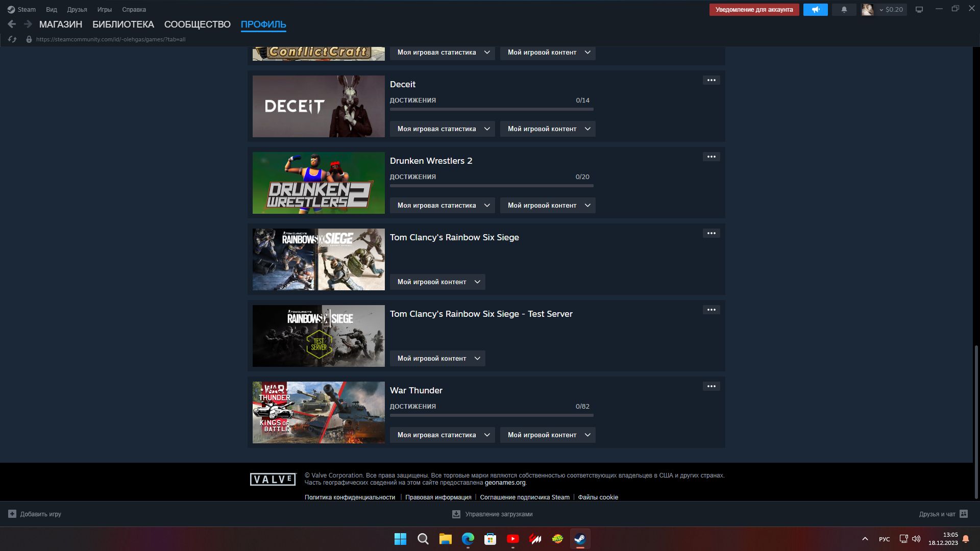Image resolution: width=980 pixels, height=551 pixels.
Task: Open the three-dot menu for Drunken Wrestlers 2
Action: tap(712, 157)
